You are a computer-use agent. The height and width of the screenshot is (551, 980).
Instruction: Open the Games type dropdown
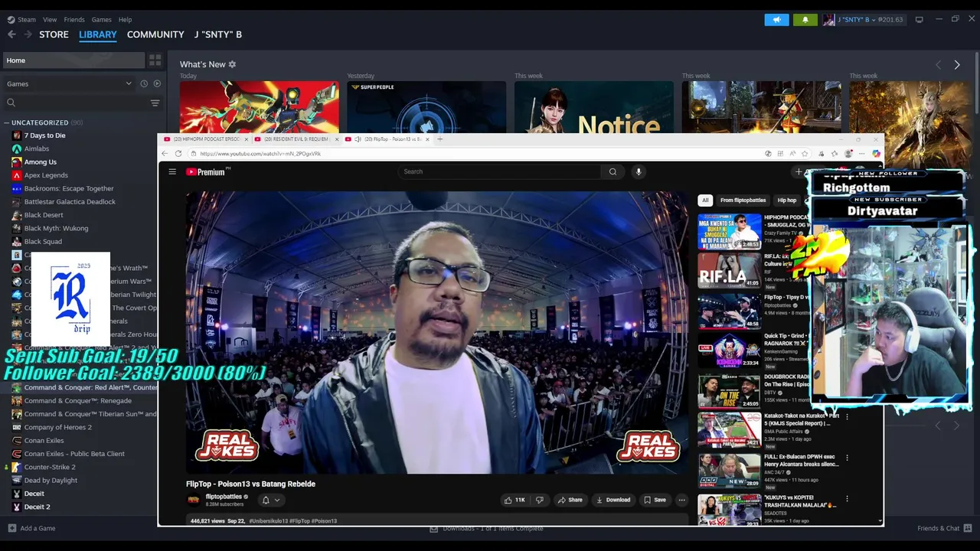pos(69,83)
